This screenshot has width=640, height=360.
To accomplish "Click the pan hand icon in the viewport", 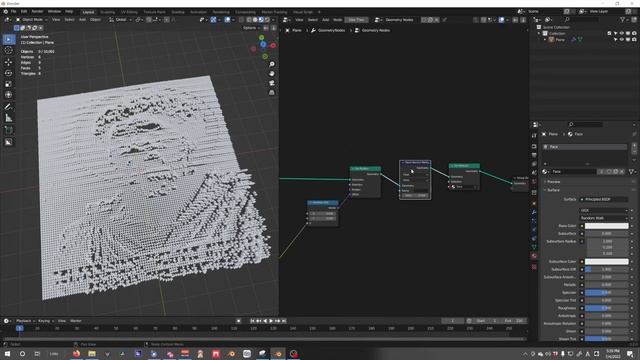I will (272, 74).
